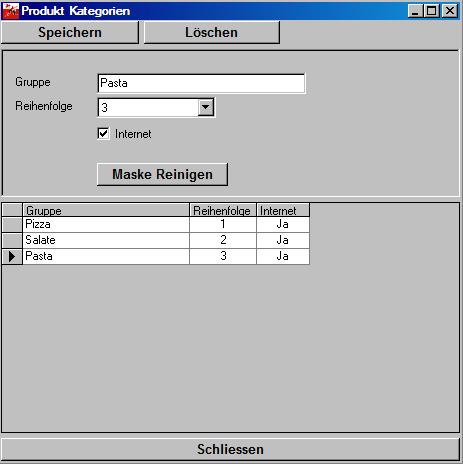
Task: Click the application icon in title bar
Action: pos(11,11)
